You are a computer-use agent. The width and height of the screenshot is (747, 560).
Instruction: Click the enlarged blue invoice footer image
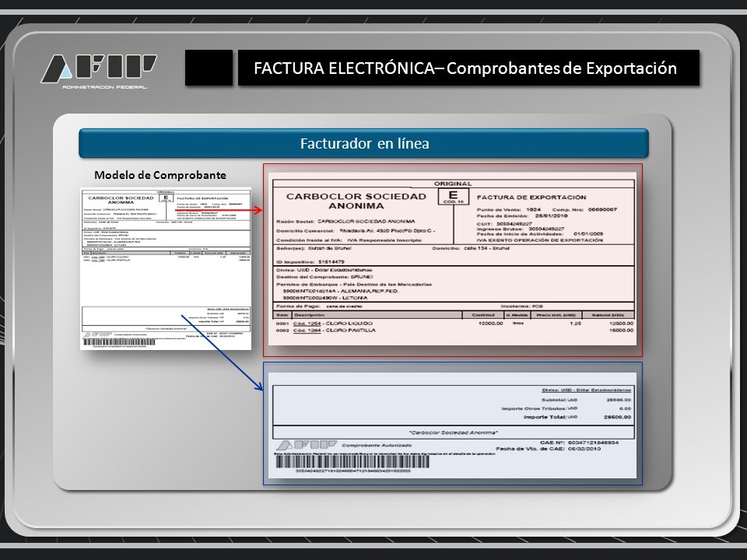[x=453, y=425]
